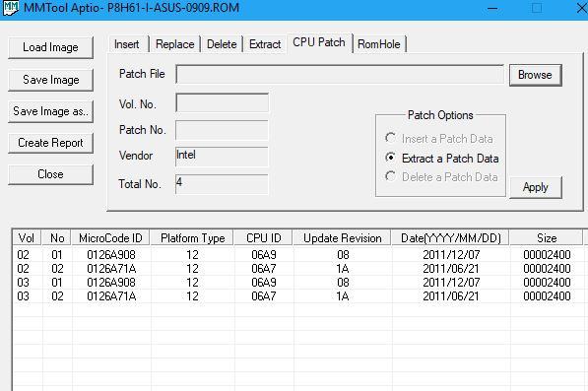Click the MMTool app icon in title bar
Image resolution: width=588 pixels, height=391 pixels.
coord(10,8)
